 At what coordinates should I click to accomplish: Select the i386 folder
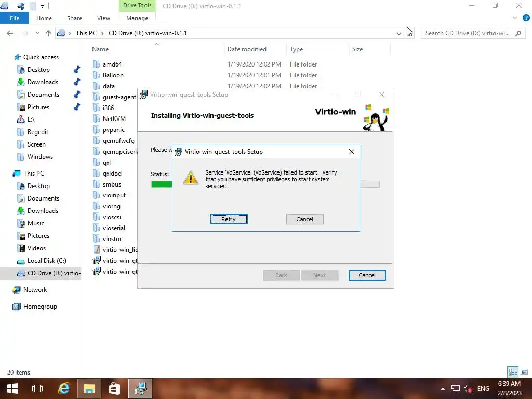(108, 108)
